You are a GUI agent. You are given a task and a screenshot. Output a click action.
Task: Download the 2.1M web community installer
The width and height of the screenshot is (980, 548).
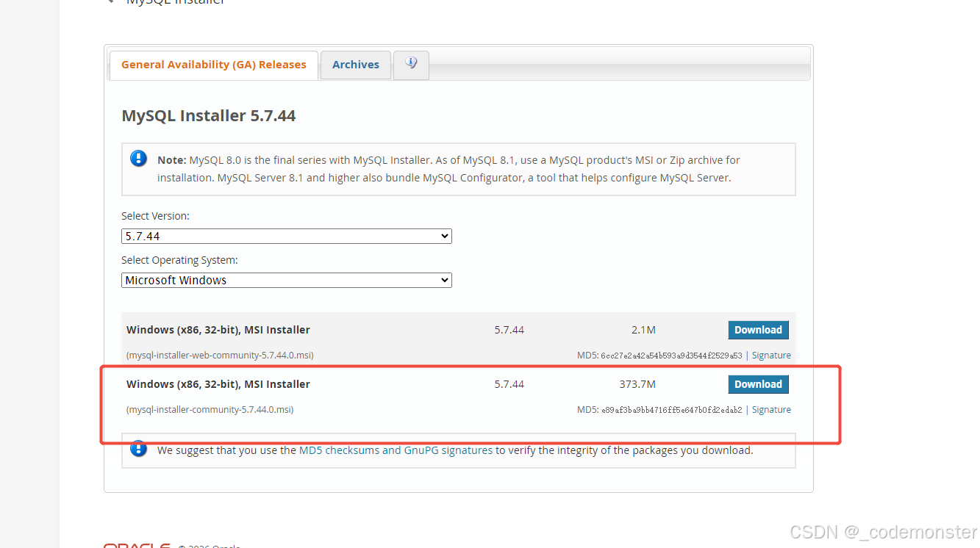[758, 330]
